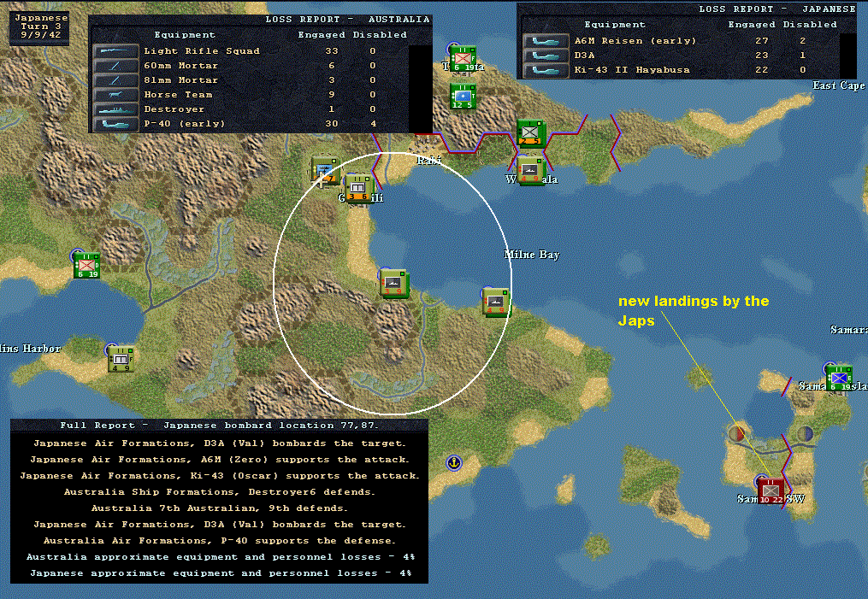868x599 pixels.
Task: Select the air unit counter beside Gili Gili
Action: pyautogui.click(x=324, y=170)
